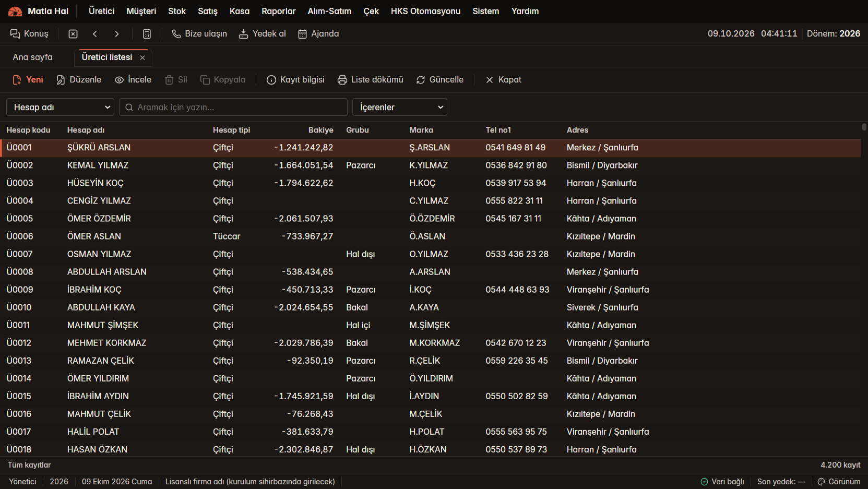Image resolution: width=868 pixels, height=489 pixels.
Task: Refresh list with Güncelle
Action: (440, 80)
